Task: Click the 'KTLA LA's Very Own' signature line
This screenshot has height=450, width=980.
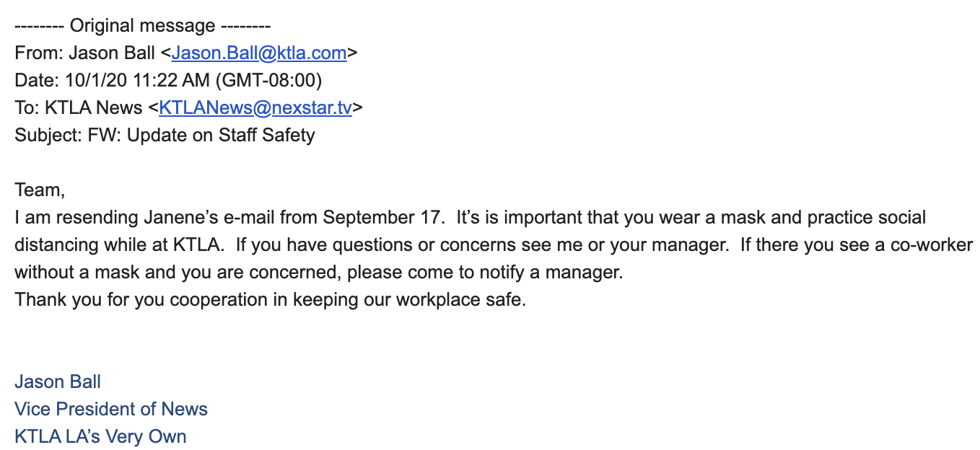Action: (x=100, y=436)
